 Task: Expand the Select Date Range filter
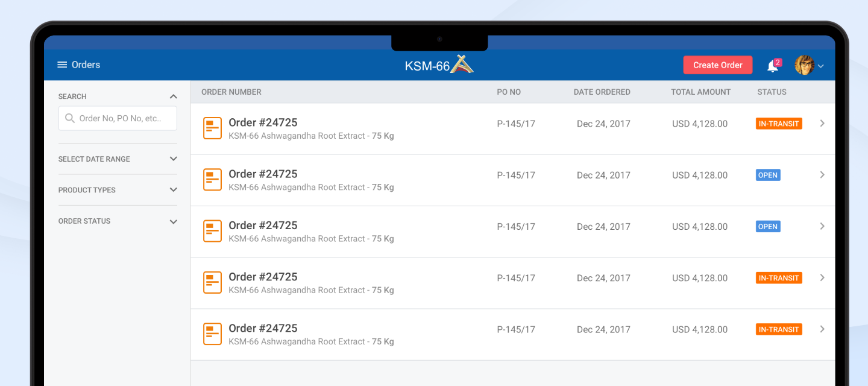pos(174,159)
